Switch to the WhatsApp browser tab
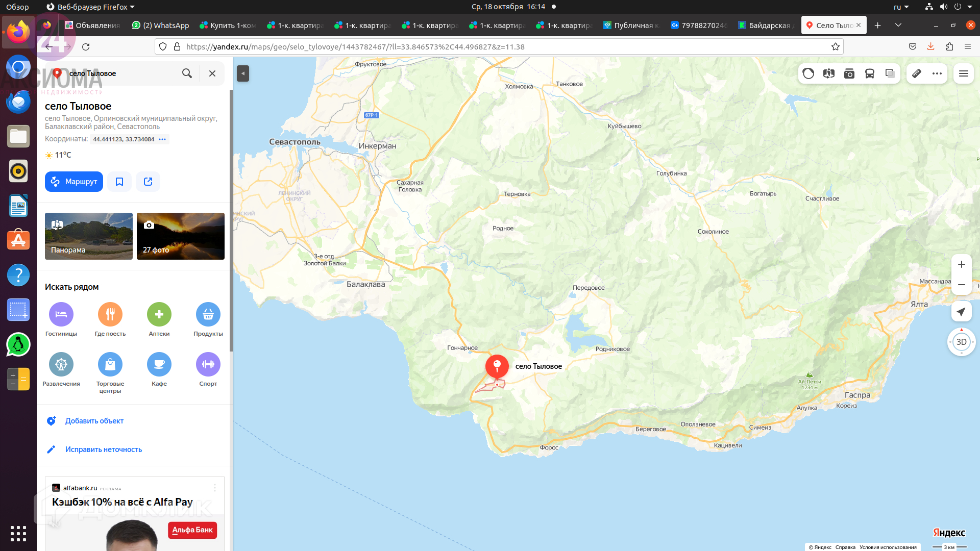 161,25
